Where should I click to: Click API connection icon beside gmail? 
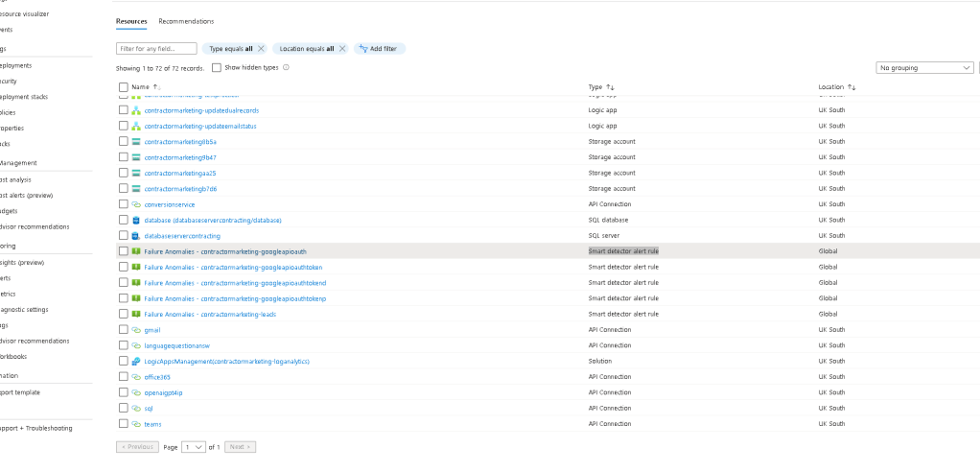pos(135,329)
